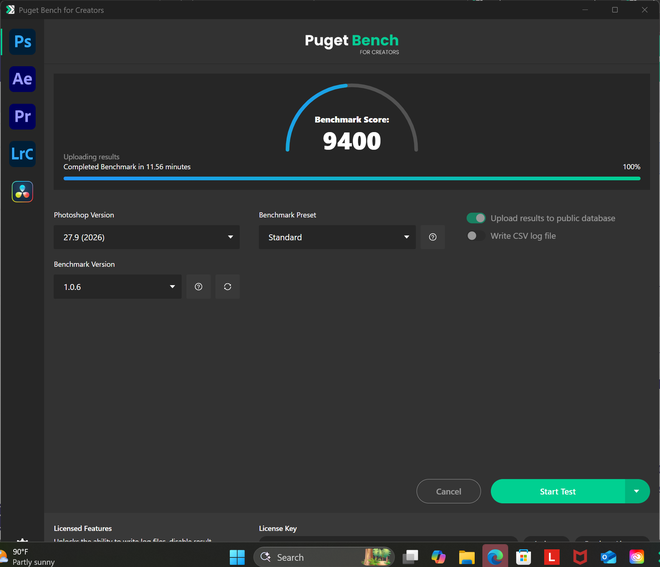This screenshot has width=660, height=567.
Task: Open Microsoft Store from the taskbar
Action: point(523,557)
